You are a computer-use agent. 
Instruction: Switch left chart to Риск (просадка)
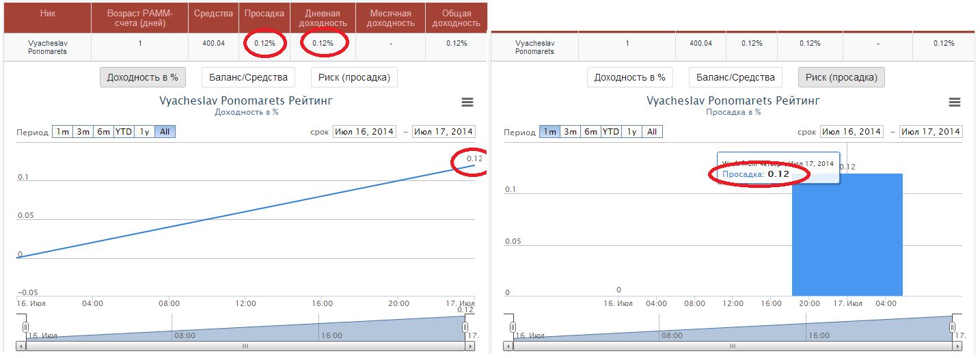click(x=354, y=77)
